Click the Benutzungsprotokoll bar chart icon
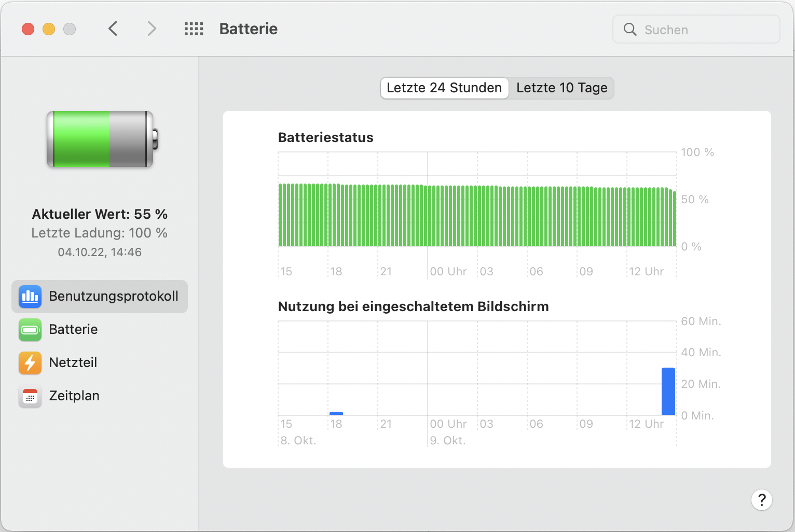The image size is (795, 532). 30,297
